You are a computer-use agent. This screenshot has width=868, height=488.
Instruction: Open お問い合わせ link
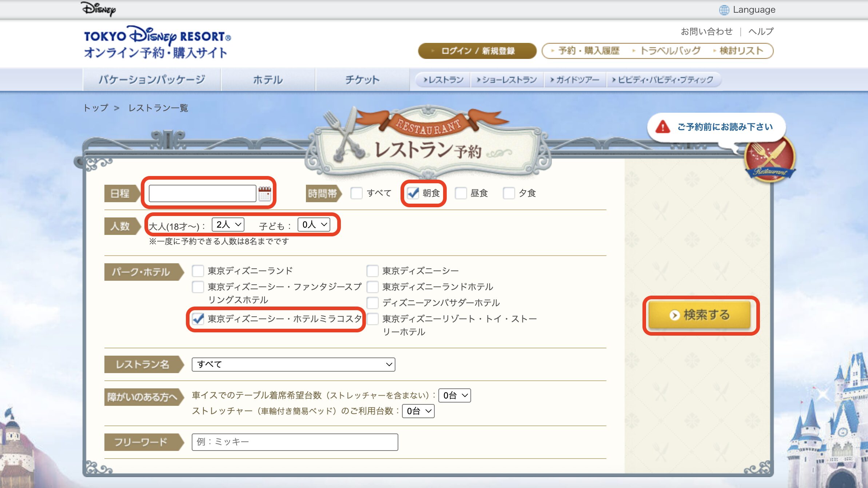pos(706,32)
